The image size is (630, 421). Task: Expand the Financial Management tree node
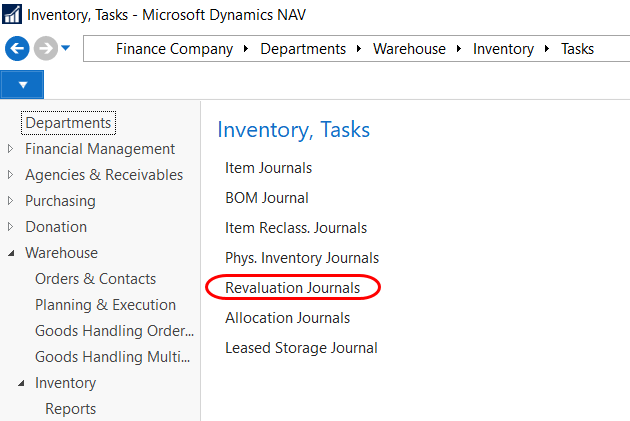pos(11,149)
